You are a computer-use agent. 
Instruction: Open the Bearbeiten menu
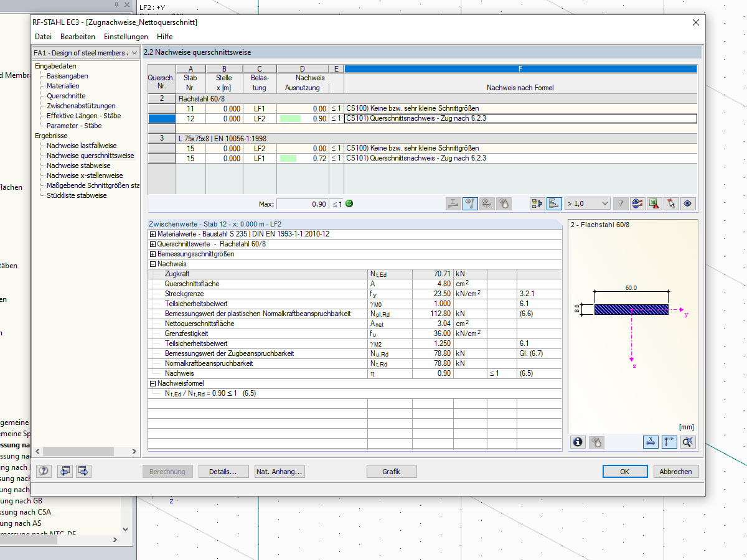[x=78, y=37]
